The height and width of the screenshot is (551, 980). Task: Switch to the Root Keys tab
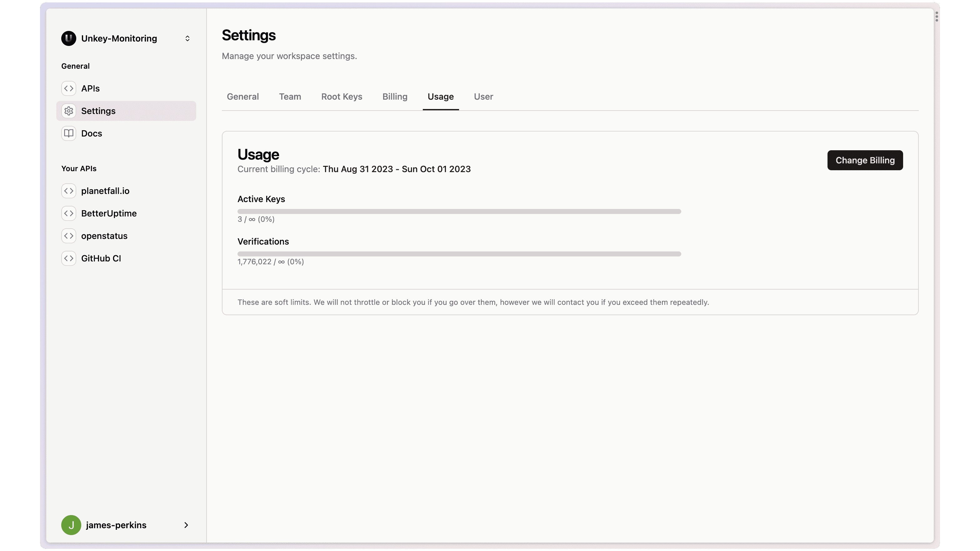click(341, 97)
